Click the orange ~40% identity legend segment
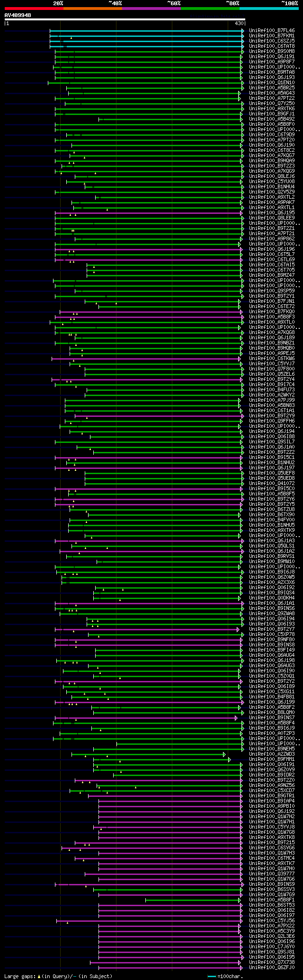This screenshot has width=303, height=980. coord(93,9)
